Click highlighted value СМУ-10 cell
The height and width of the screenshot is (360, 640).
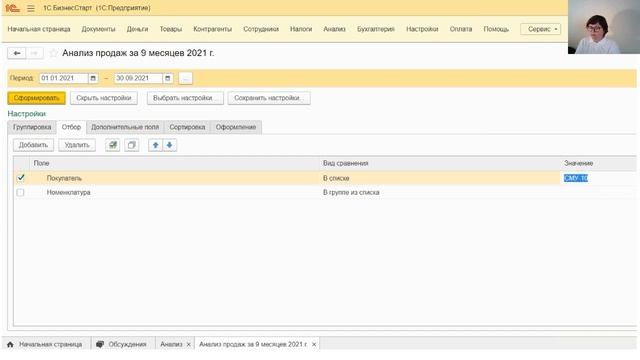(576, 178)
